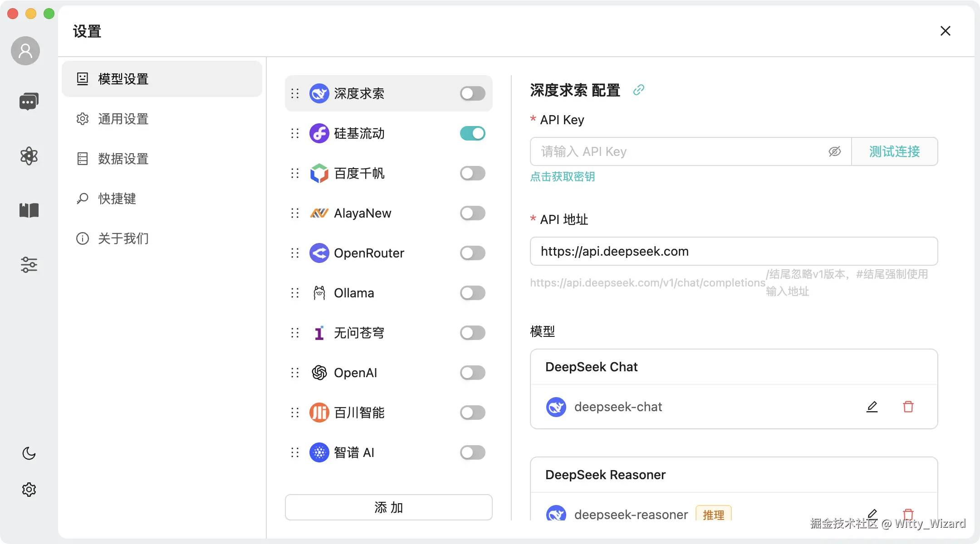This screenshot has height=544, width=980.
Task: Toggle dark mode with moon icon
Action: tap(29, 453)
